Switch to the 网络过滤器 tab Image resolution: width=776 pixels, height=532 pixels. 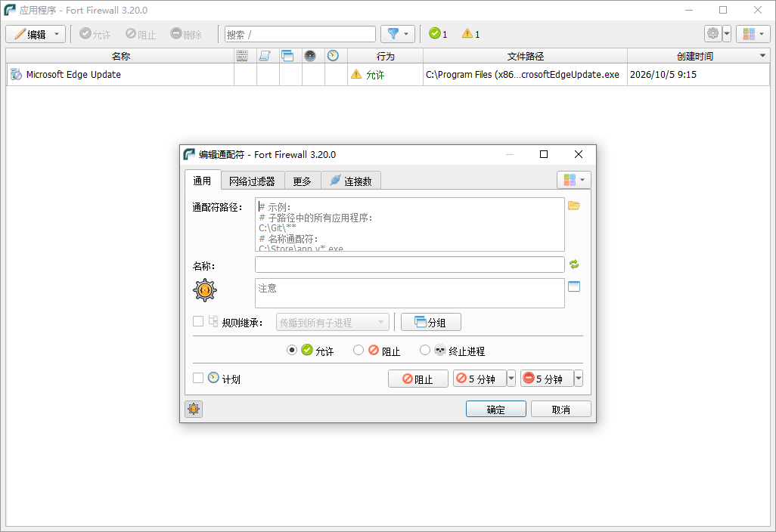[x=252, y=181]
